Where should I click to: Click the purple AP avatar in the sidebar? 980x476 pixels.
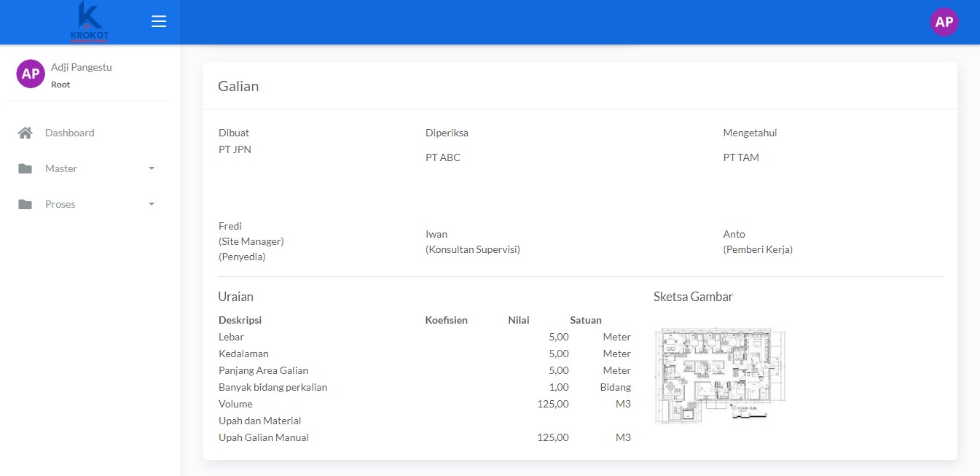coord(31,74)
